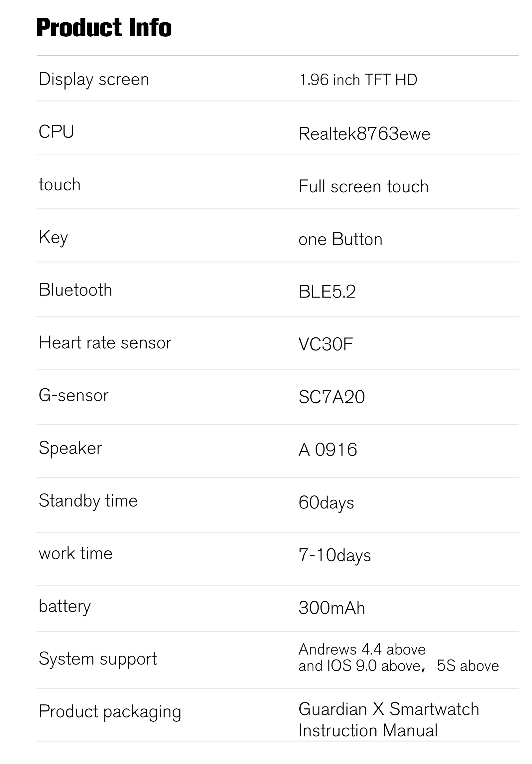Select the 1.96 inch TFT HD value
The image size is (532, 764).
[x=358, y=80]
